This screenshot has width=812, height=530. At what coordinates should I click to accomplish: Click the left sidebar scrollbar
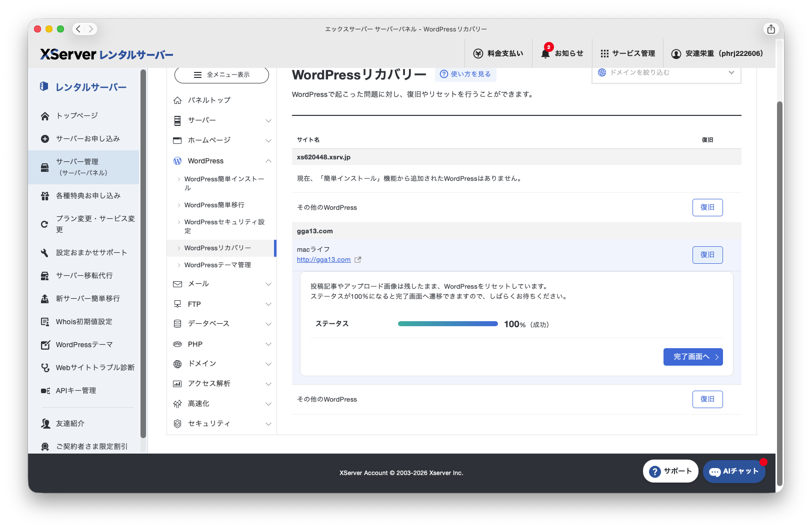[x=143, y=254]
